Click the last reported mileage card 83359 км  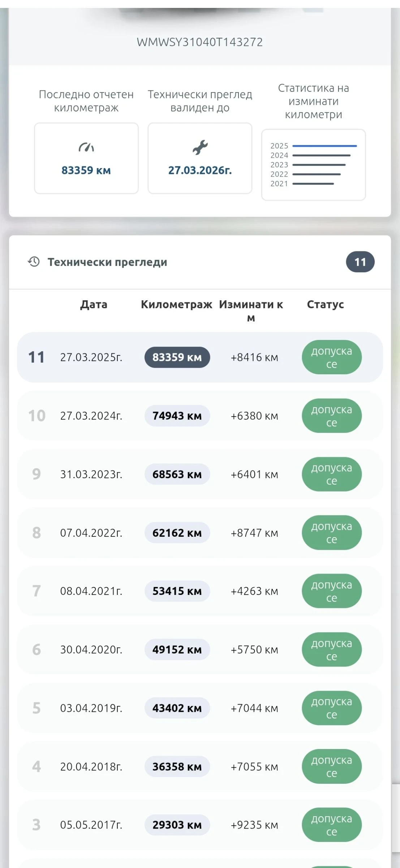tap(86, 158)
